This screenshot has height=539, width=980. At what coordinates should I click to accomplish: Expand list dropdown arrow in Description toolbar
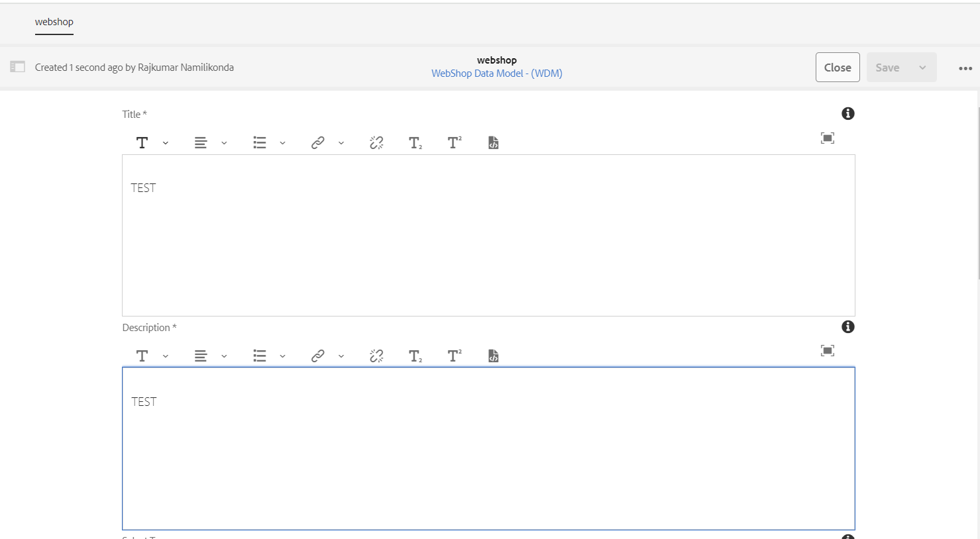coord(282,356)
